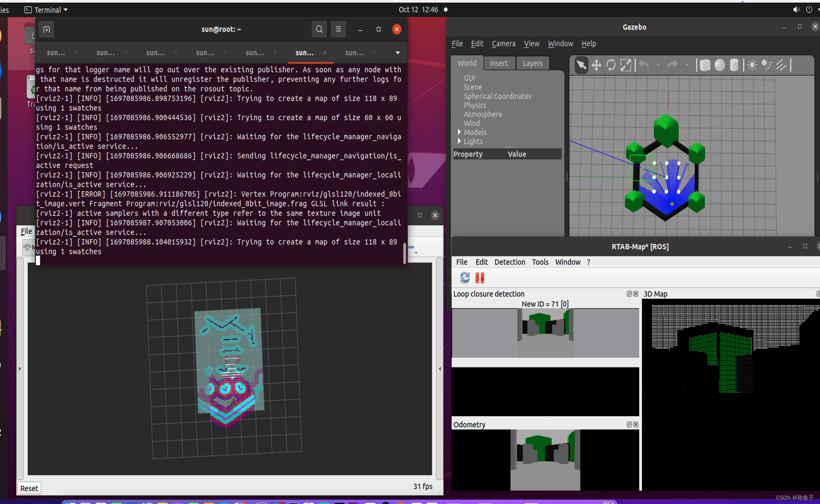This screenshot has width=820, height=504.
Task: Select the Insert tab in Gazebo panel
Action: click(x=498, y=63)
